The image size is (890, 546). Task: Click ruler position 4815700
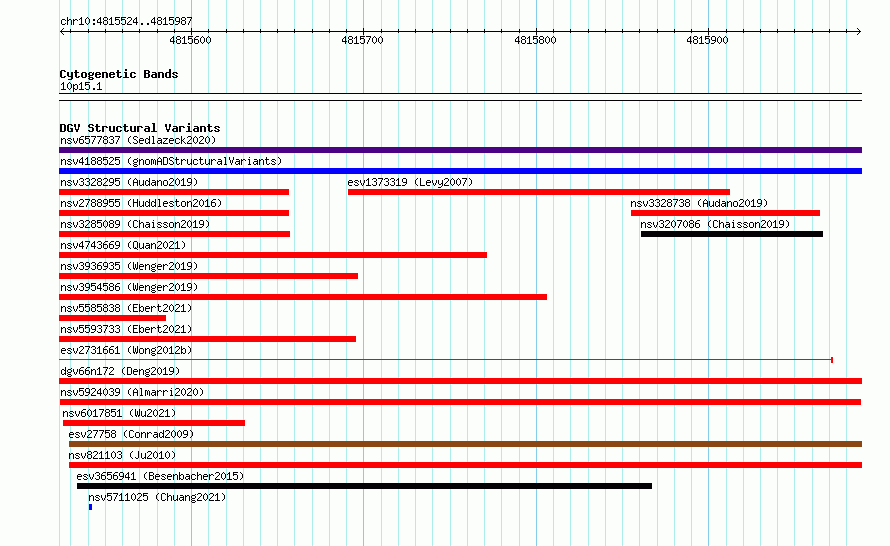point(362,40)
